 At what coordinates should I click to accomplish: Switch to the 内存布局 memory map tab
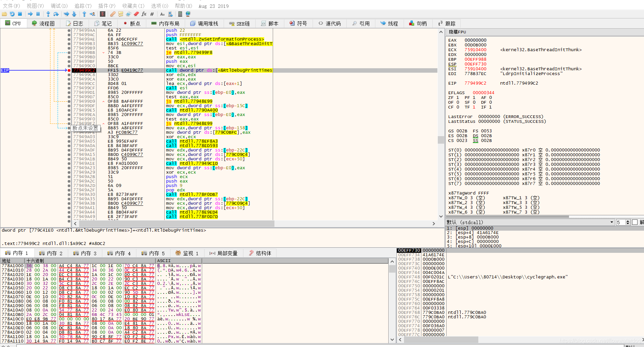point(165,23)
